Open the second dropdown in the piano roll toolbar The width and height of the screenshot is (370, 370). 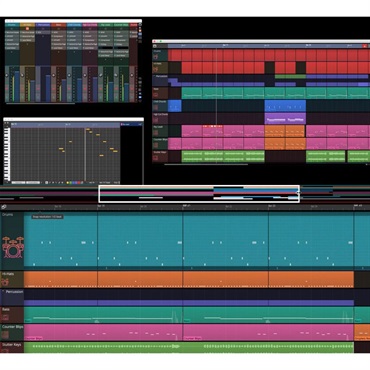[33, 182]
